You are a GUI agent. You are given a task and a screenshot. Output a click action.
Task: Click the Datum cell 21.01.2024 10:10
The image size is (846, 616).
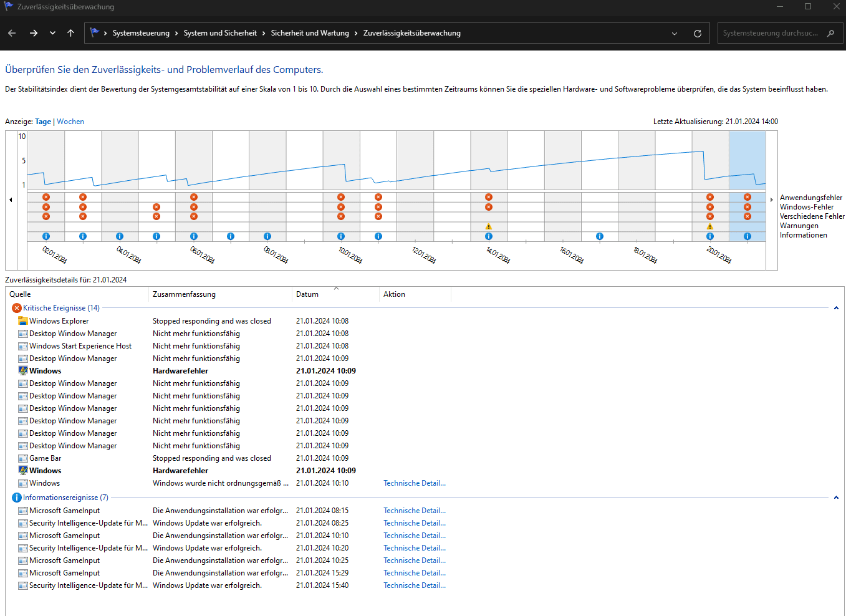322,483
